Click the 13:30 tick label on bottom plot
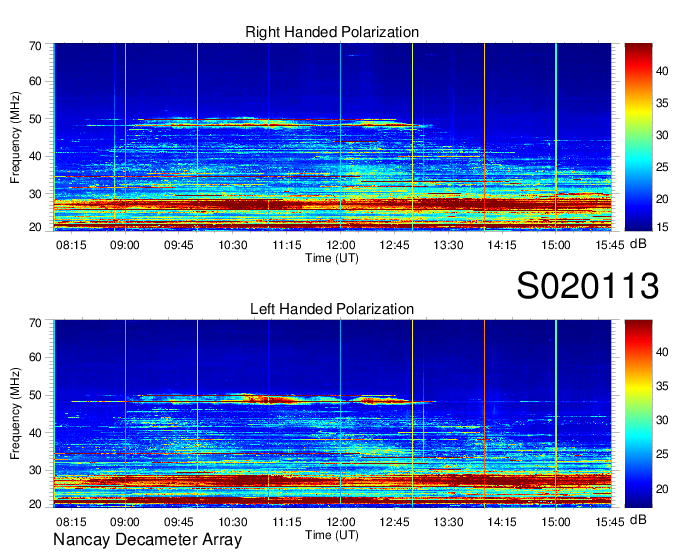Screen dimensions: 680x552 (x=448, y=522)
